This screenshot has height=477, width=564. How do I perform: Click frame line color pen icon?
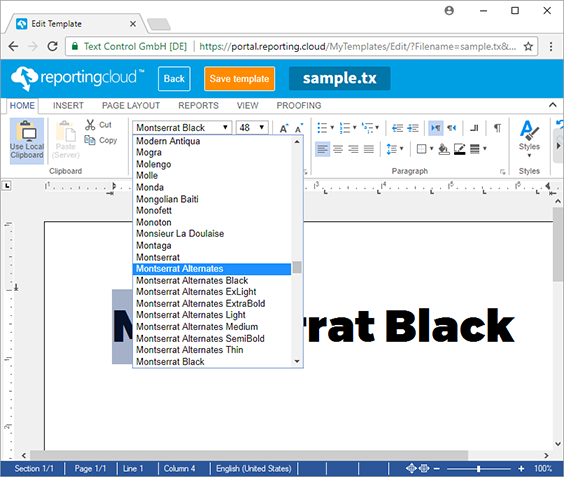(459, 149)
